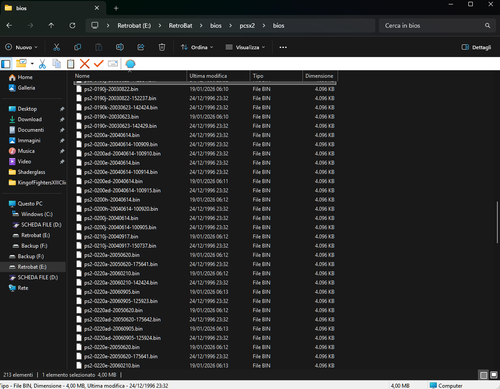Click the PC monitor icon in address bar

(x=95, y=25)
